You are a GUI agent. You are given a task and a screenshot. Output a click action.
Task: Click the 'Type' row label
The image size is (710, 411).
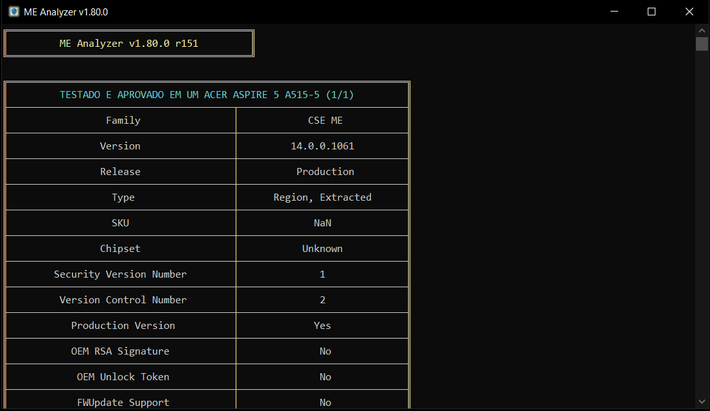click(123, 197)
